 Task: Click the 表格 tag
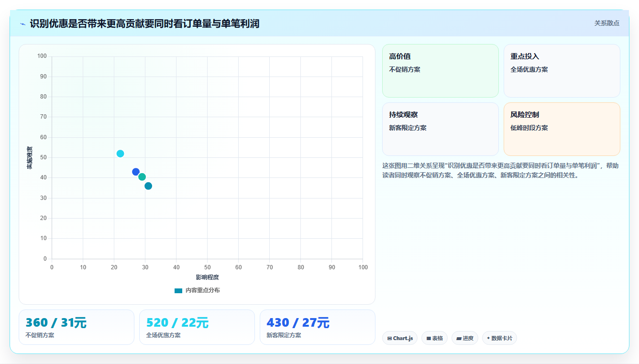pos(434,338)
